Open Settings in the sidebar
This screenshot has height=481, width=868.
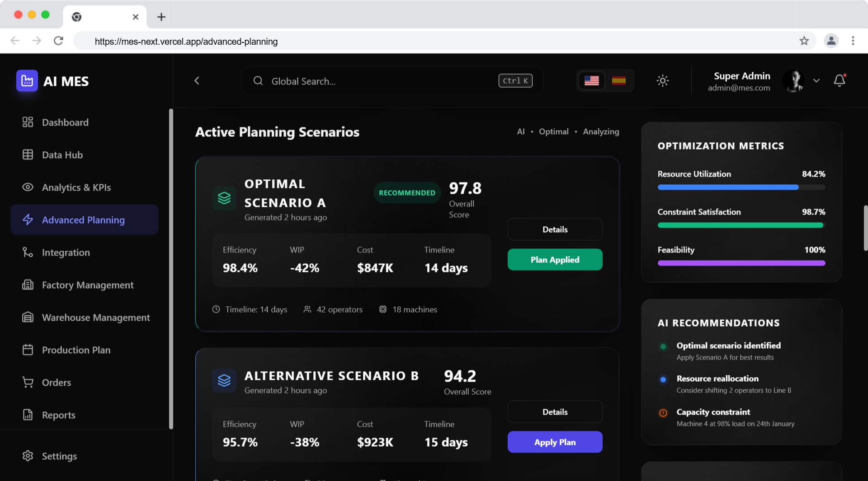(x=85, y=456)
